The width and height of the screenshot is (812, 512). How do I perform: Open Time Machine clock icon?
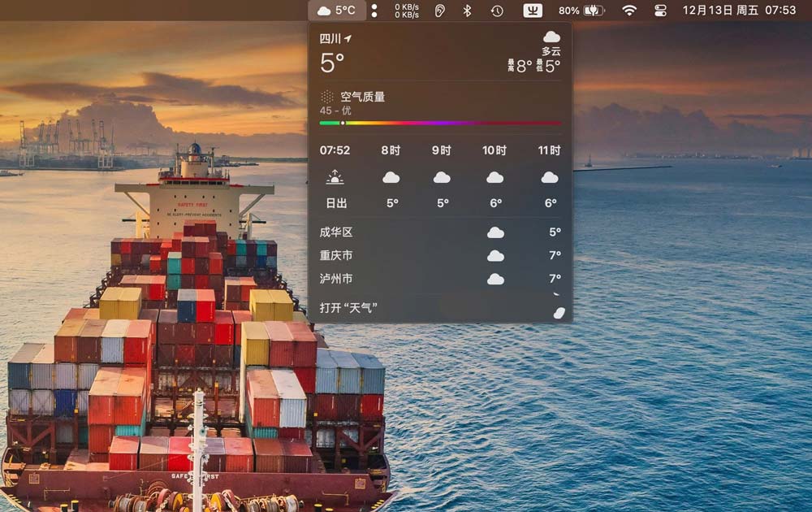point(497,11)
